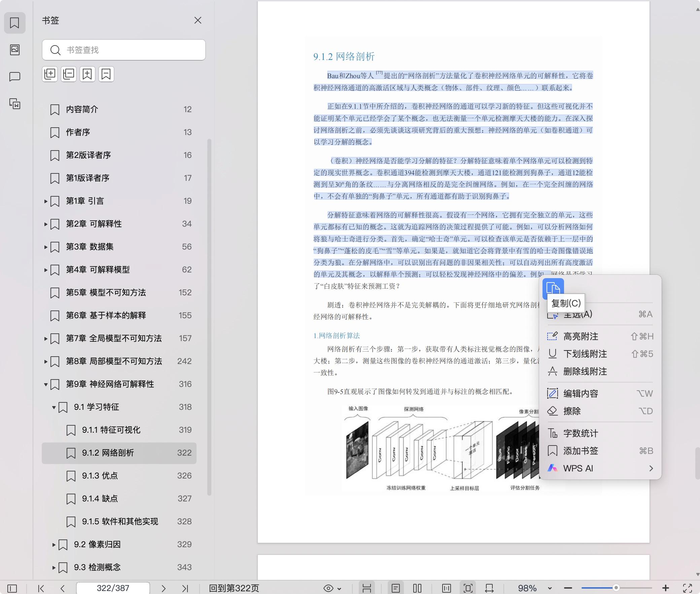Viewport: 700px width, 594px height.
Task: Enter fullscreen mode from the status bar
Action: click(x=687, y=588)
